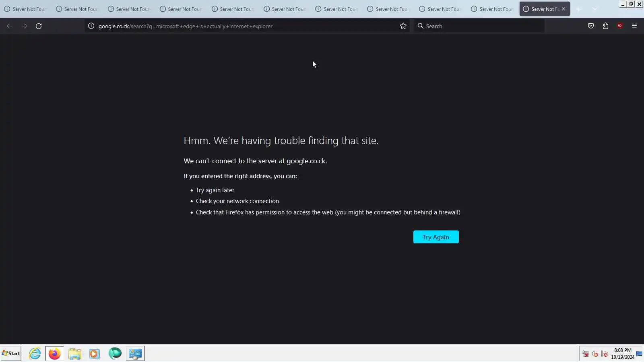Go back using the back arrow
The width and height of the screenshot is (644, 362).
click(10, 26)
